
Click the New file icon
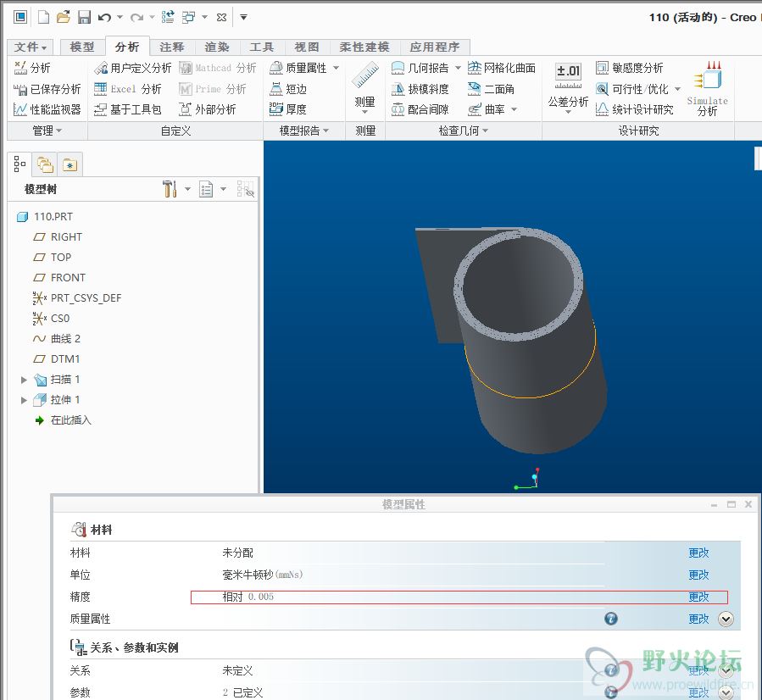44,18
